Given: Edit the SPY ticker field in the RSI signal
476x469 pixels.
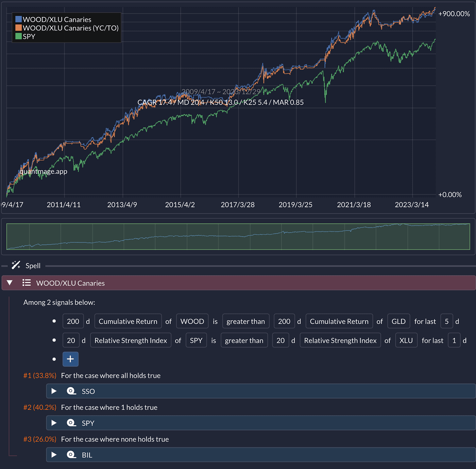Looking at the screenshot, I should (x=196, y=340).
